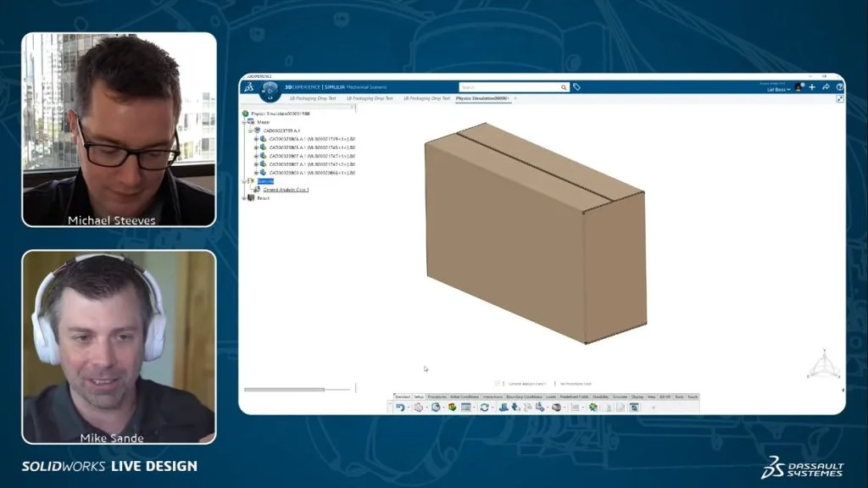The image size is (868, 488).
Task: Click the share arrow icon
Action: pos(826,87)
